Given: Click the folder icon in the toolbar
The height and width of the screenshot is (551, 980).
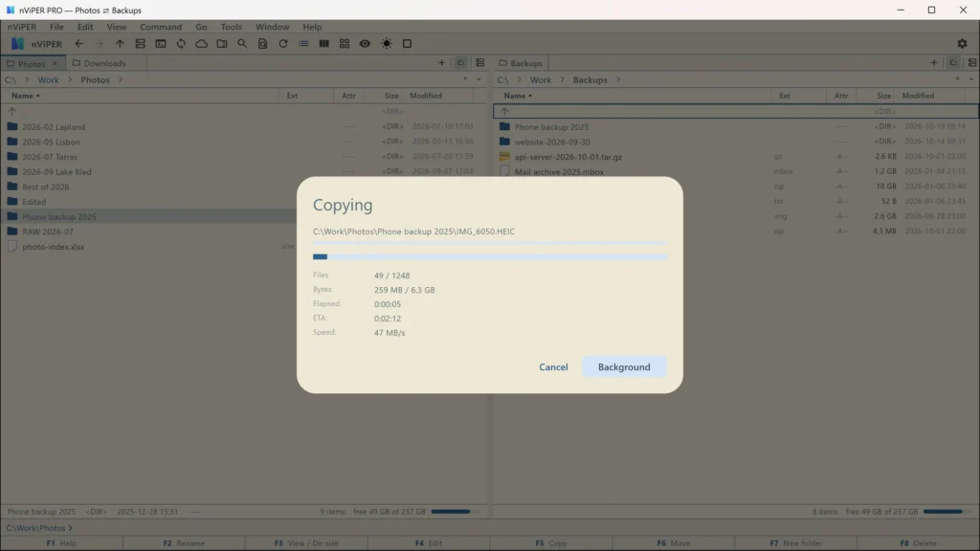Looking at the screenshot, I should 222,44.
